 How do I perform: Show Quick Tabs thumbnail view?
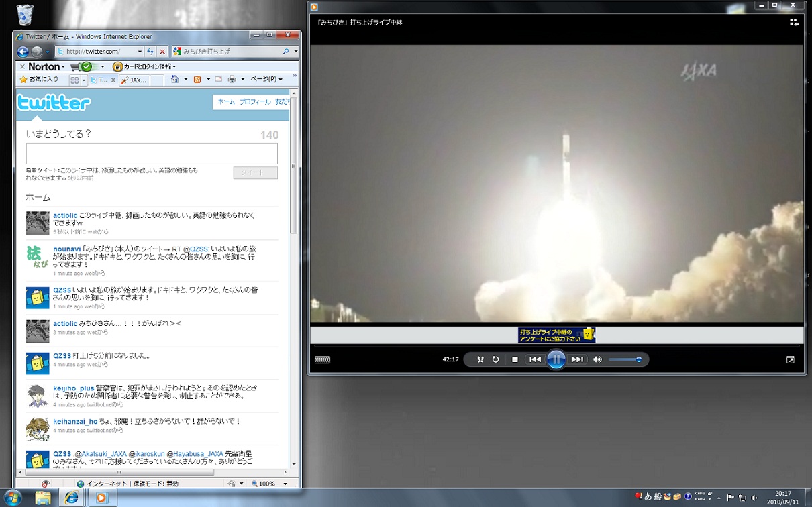pyautogui.click(x=74, y=80)
